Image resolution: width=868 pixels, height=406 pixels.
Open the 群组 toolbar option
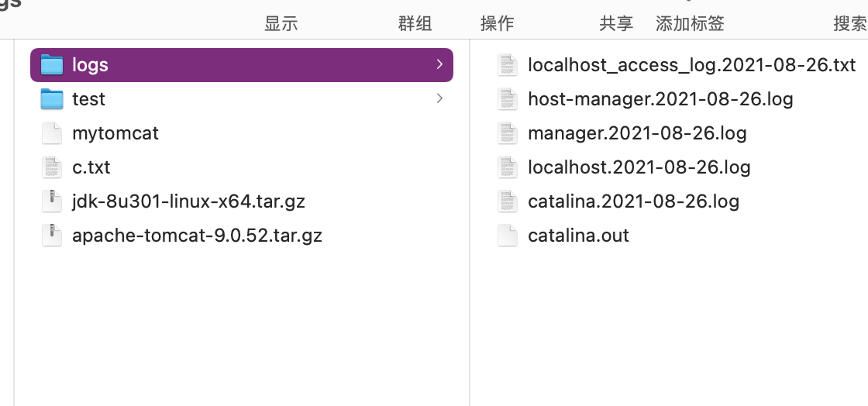pos(415,23)
